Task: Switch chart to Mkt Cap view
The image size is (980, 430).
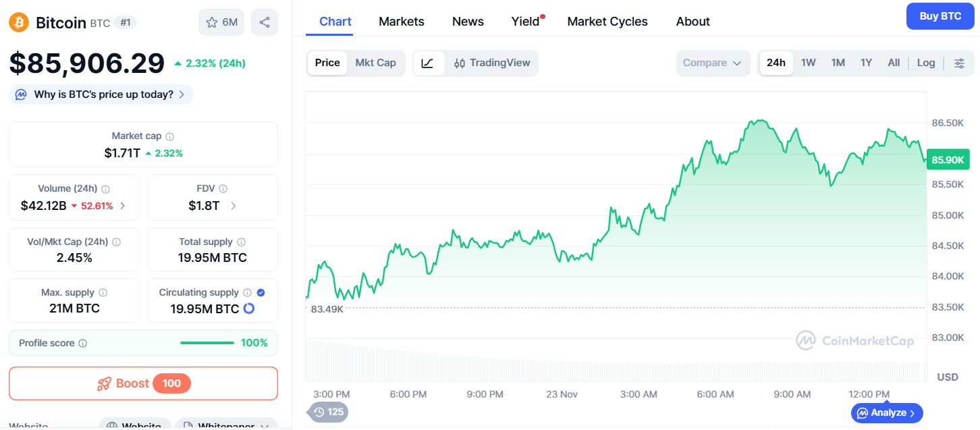Action: tap(375, 63)
